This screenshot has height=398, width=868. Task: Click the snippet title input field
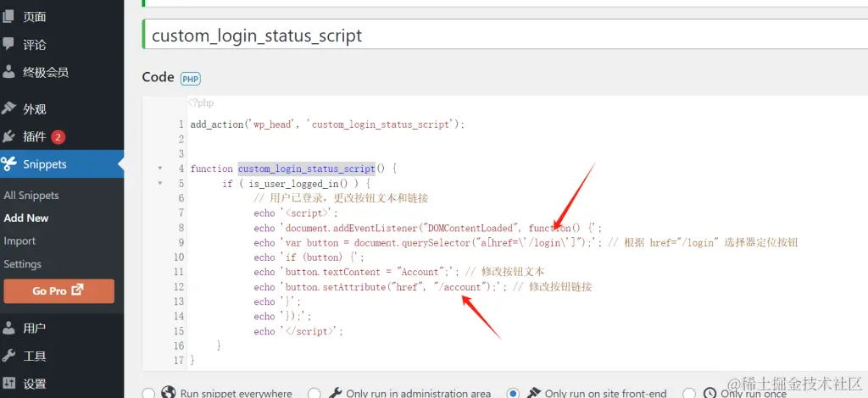(x=505, y=35)
